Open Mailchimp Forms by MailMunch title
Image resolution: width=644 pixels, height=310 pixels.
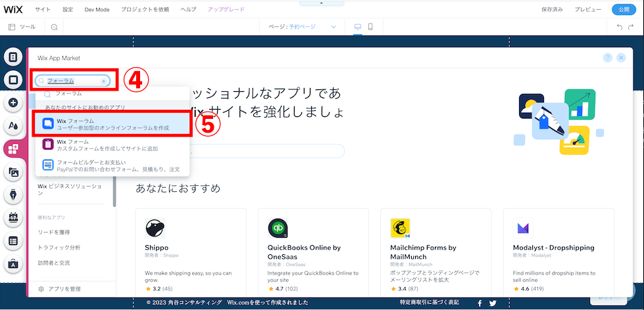pyautogui.click(x=423, y=252)
